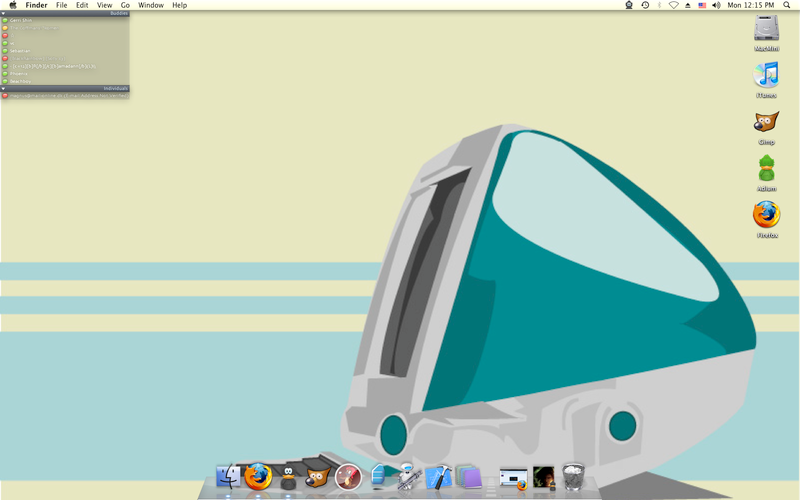Open the Help menu

[180, 5]
